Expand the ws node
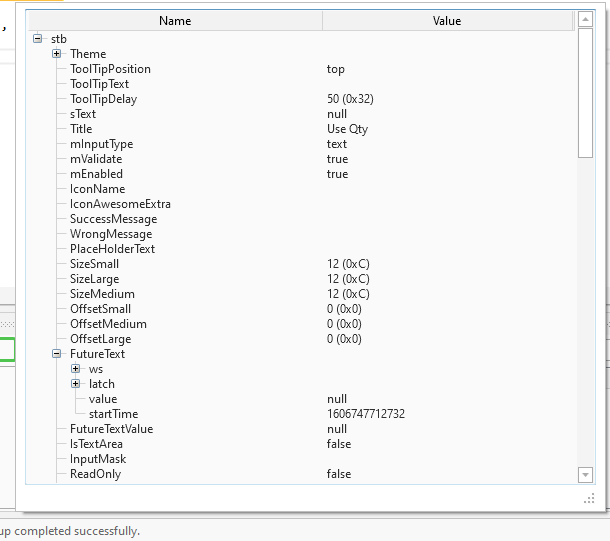This screenshot has height=541, width=610. (76, 369)
